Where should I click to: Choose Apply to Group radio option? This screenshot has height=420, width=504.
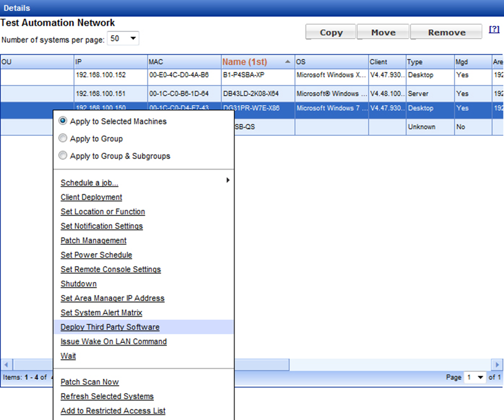63,138
